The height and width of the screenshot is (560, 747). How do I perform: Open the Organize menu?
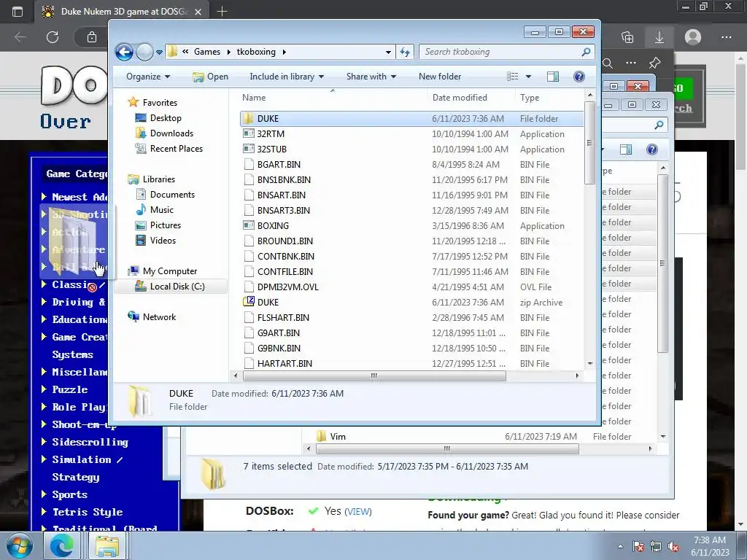147,77
